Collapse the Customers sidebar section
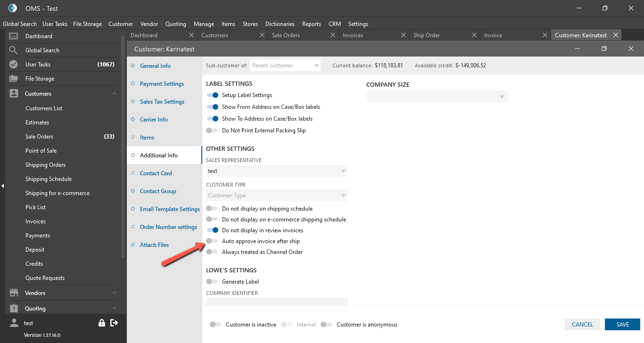 (x=114, y=94)
